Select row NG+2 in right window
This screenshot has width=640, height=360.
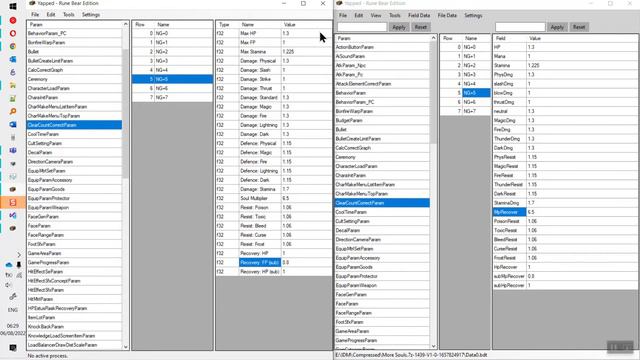point(465,65)
